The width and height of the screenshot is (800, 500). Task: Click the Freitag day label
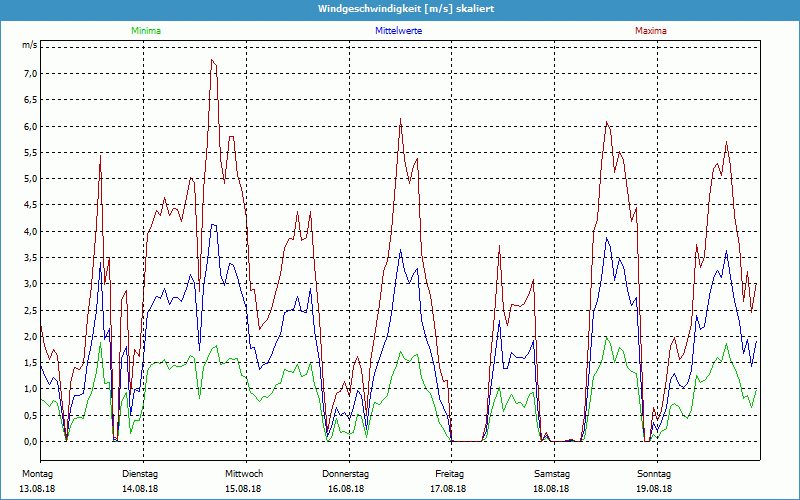coord(449,474)
